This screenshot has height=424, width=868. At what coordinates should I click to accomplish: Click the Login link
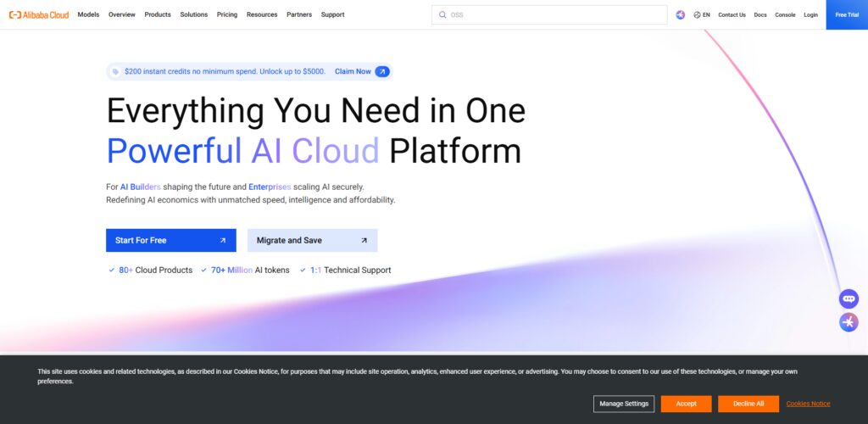pyautogui.click(x=810, y=15)
